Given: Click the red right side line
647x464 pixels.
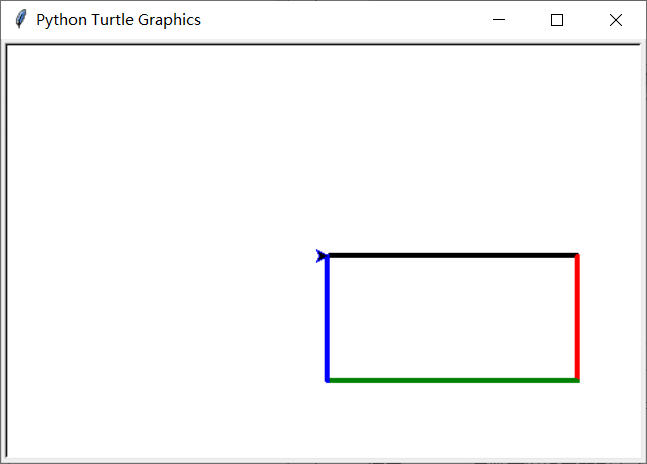Looking at the screenshot, I should click(577, 320).
